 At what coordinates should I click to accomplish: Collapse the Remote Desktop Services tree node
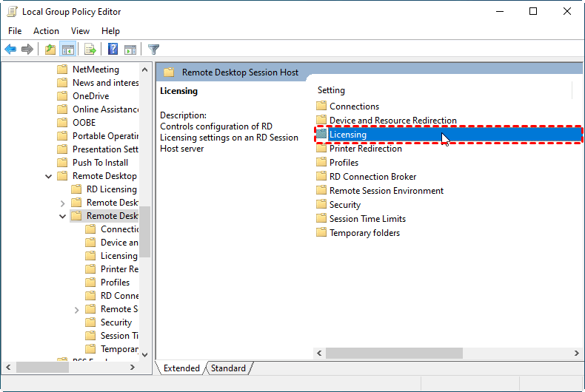[49, 176]
